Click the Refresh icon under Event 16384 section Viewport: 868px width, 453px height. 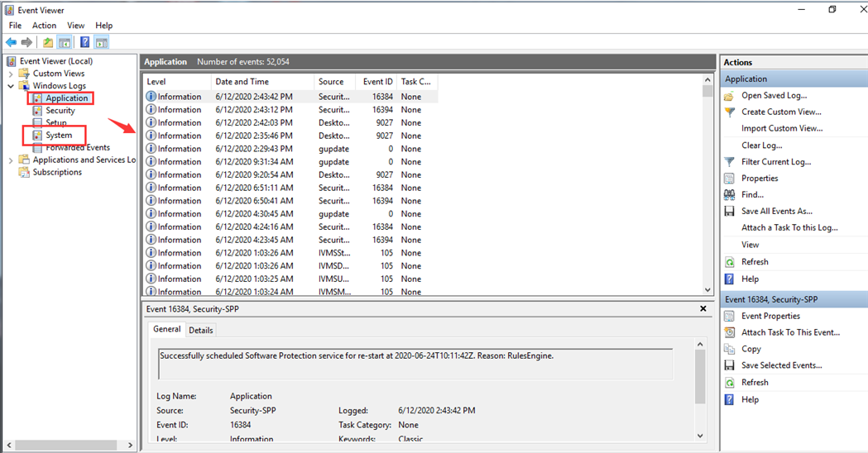click(x=730, y=383)
